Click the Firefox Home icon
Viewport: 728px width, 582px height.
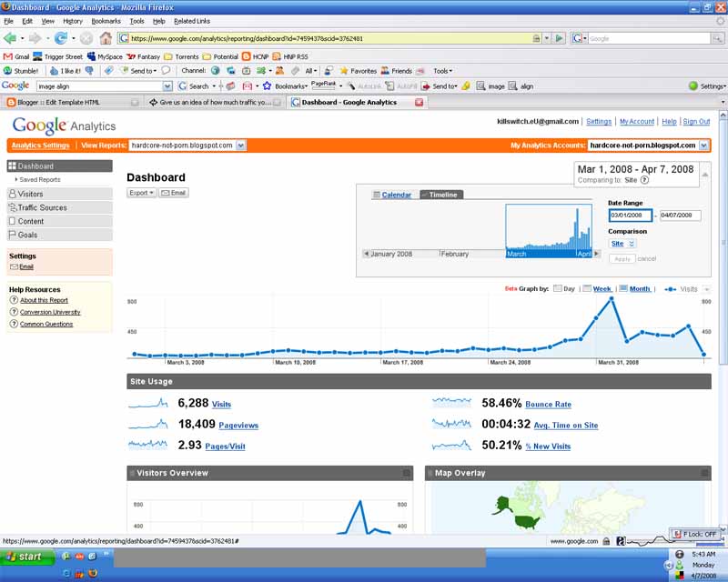(x=106, y=38)
